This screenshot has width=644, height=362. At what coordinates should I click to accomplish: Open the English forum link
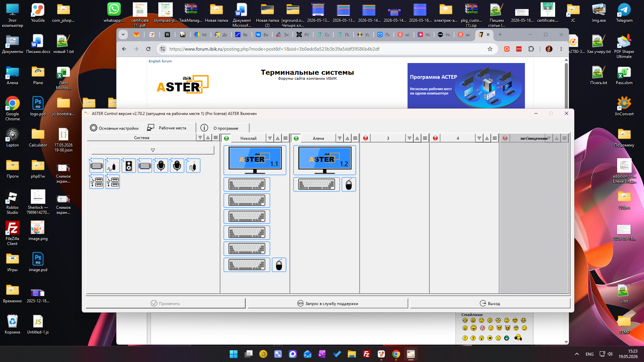tap(160, 61)
